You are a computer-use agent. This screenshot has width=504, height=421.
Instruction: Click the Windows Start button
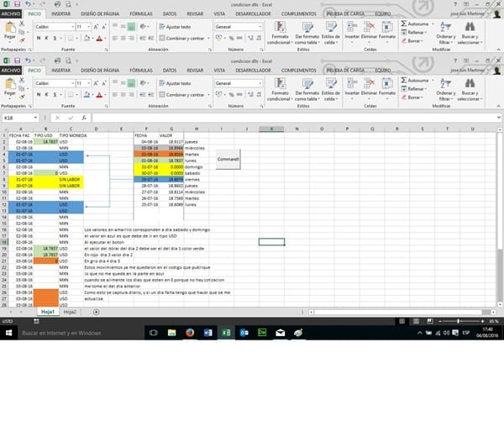click(8, 334)
